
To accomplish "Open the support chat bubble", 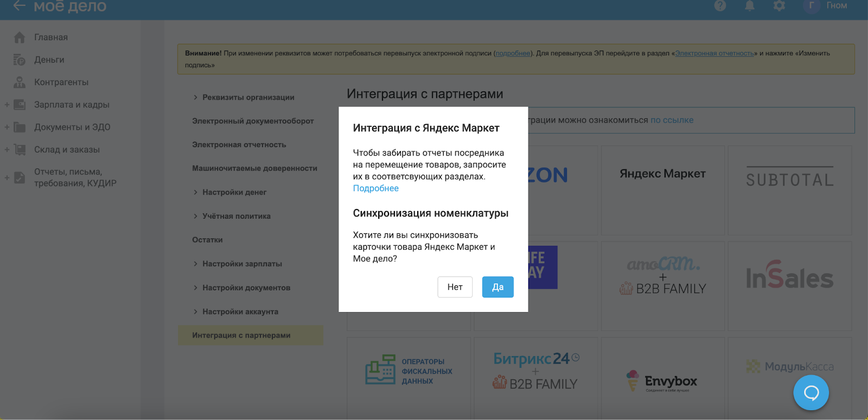I will 811,392.
